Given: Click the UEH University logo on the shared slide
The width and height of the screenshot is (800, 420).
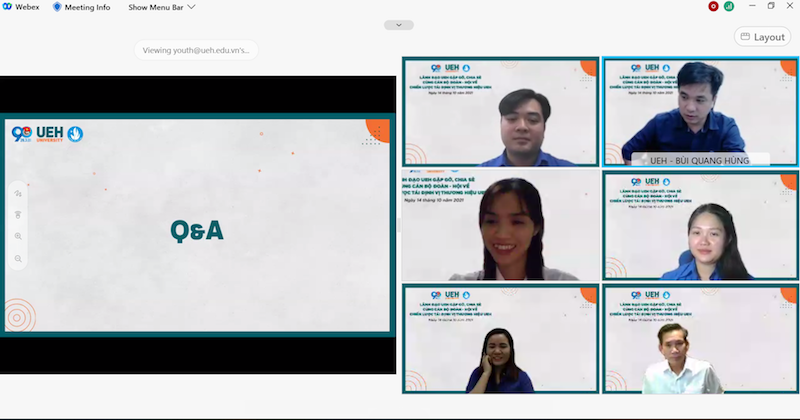Looking at the screenshot, I should click(47, 134).
